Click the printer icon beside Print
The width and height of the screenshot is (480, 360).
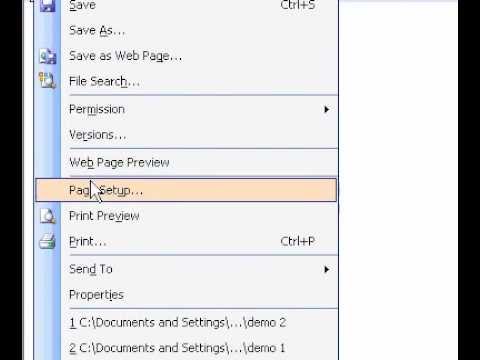47,241
